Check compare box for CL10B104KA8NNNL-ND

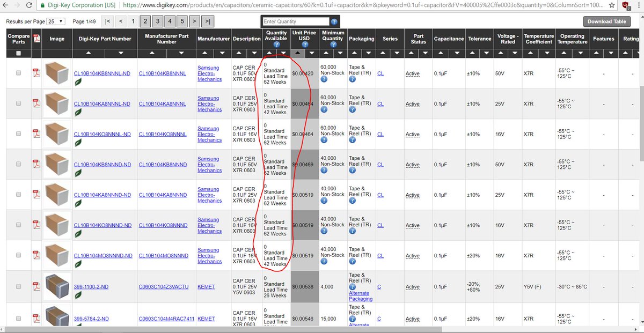(19, 103)
